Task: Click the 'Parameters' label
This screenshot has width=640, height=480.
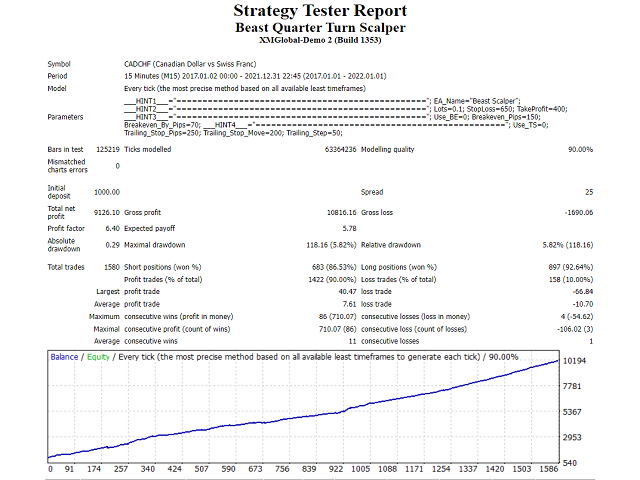Action: tap(65, 117)
